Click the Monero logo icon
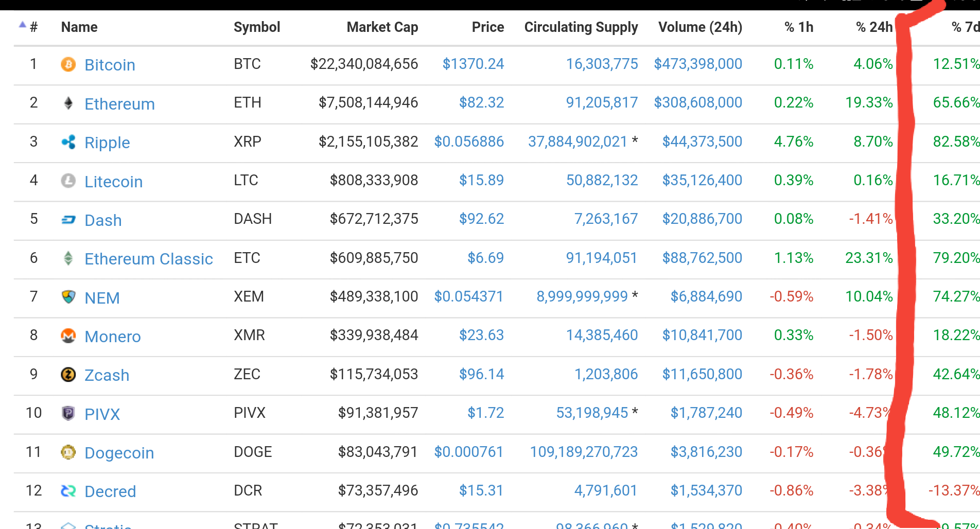The image size is (980, 529). tap(68, 336)
